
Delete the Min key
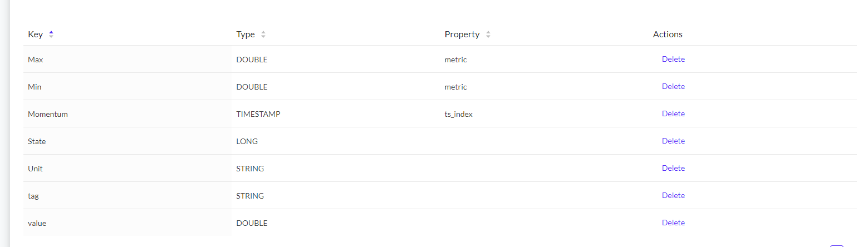click(673, 86)
